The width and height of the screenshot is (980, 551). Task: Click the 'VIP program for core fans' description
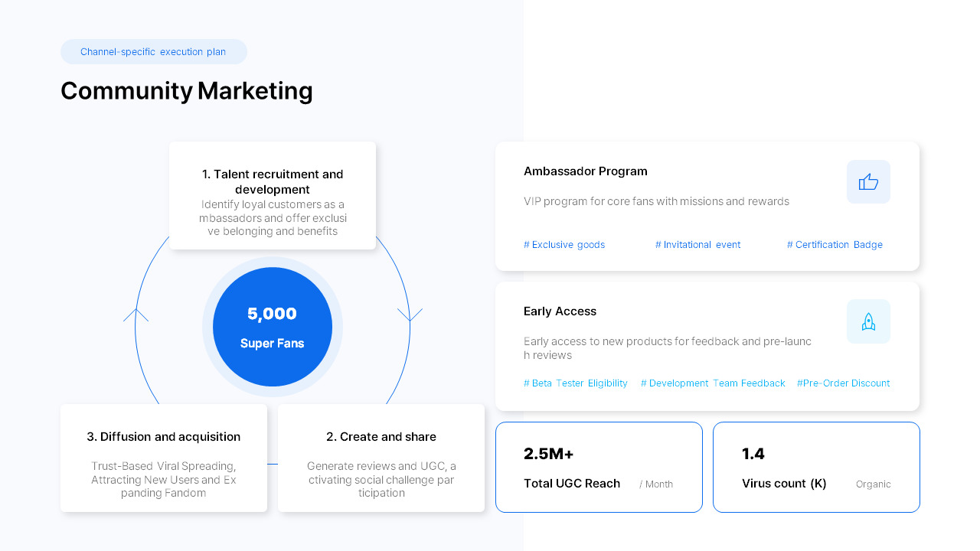pos(656,201)
